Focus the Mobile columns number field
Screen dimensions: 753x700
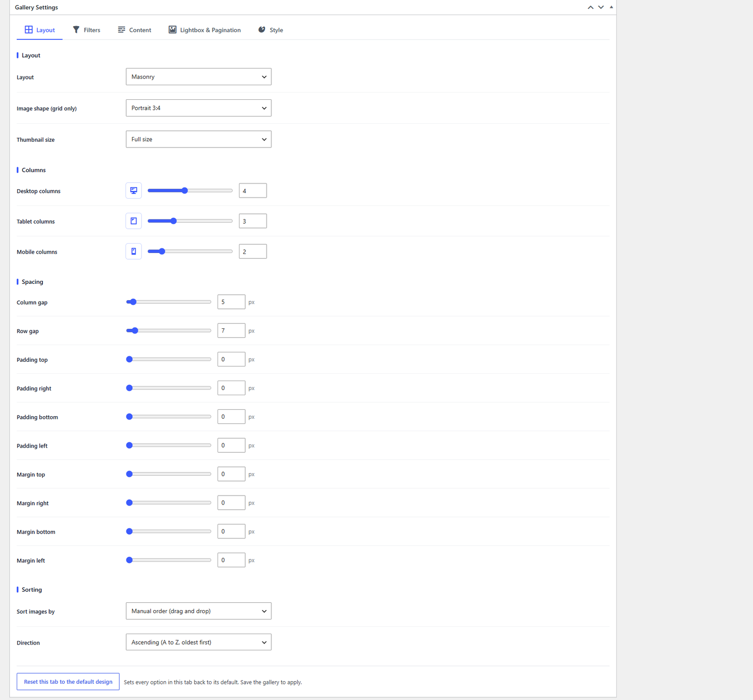253,251
